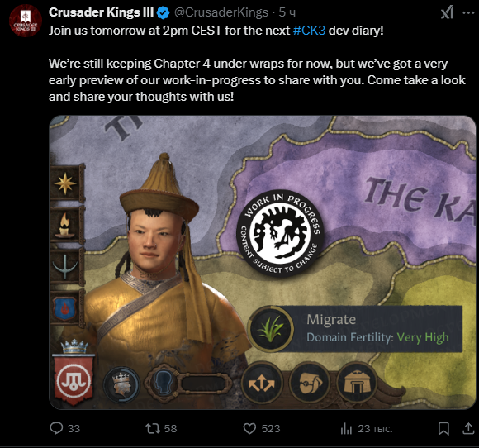Image resolution: width=479 pixels, height=448 pixels.
Task: Like the tweet with heart icon
Action: [x=249, y=428]
